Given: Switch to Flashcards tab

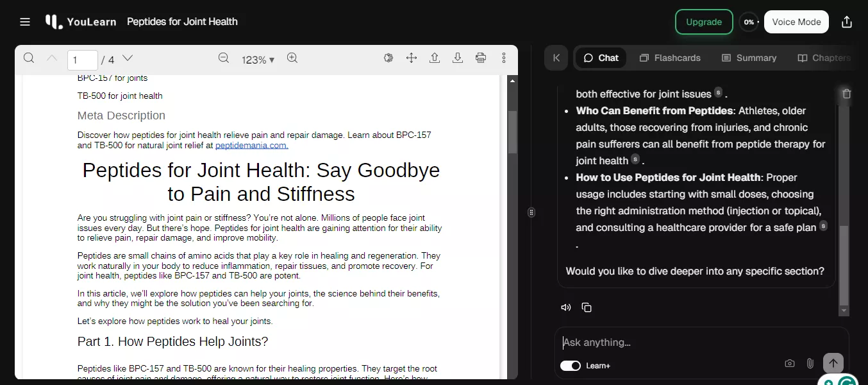Looking at the screenshot, I should click(x=670, y=58).
